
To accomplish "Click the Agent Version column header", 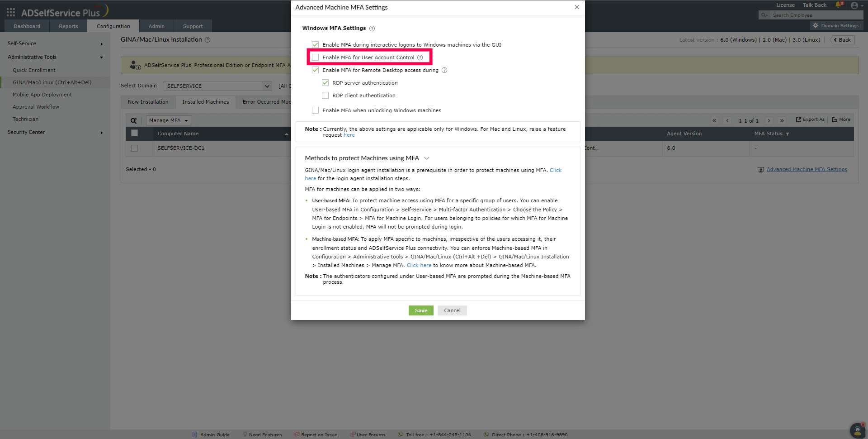I will point(684,134).
